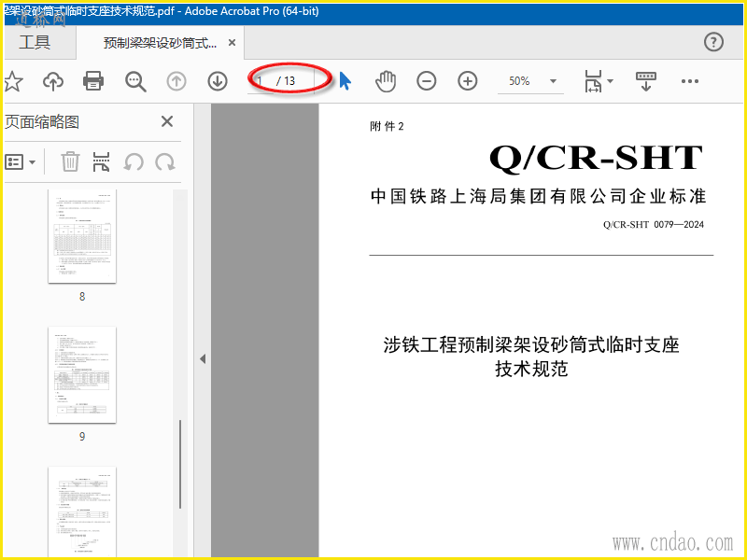Screen dimensions: 747x560
Task: Rotate page counterclockwise
Action: [x=134, y=162]
